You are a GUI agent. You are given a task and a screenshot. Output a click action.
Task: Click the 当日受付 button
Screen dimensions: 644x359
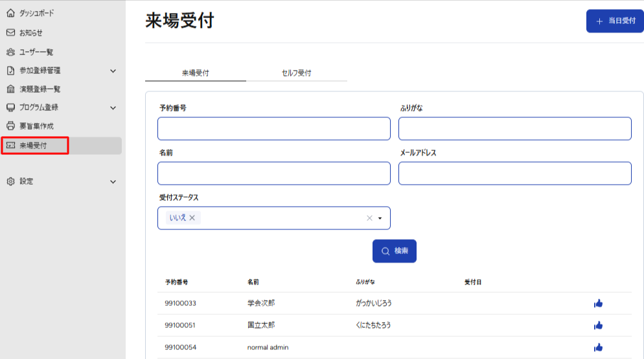614,21
